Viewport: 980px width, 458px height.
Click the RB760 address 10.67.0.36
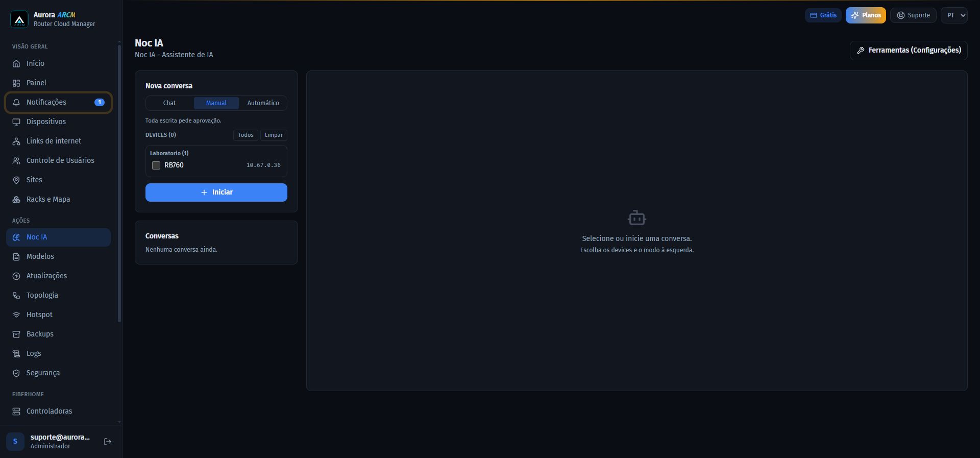[263, 165]
